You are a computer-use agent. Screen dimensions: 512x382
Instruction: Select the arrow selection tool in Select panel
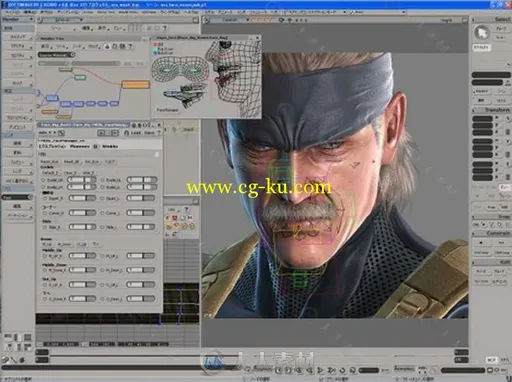point(482,33)
